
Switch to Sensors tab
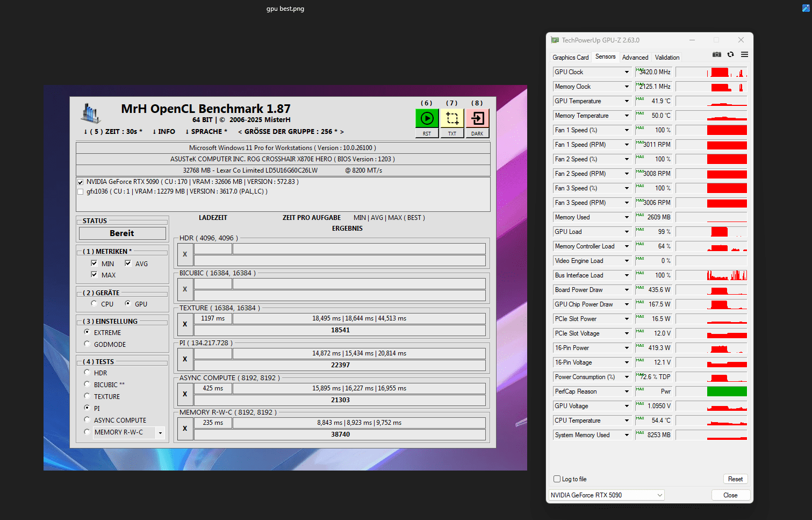(x=605, y=56)
